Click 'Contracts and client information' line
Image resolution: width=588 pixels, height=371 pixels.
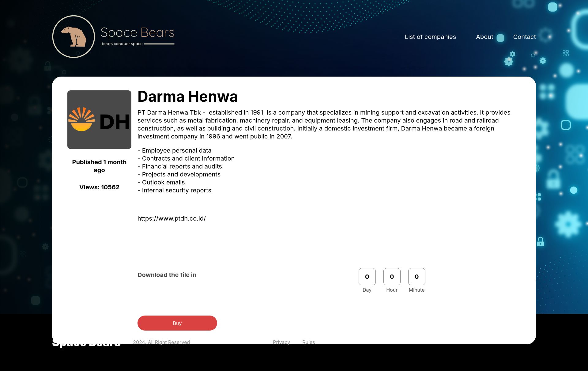[186, 158]
